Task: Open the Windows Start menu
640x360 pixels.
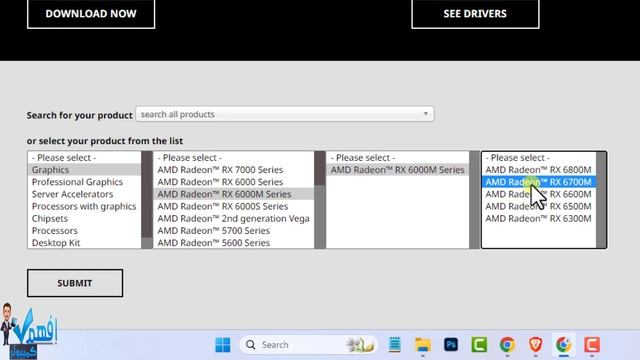Action: [x=222, y=345]
